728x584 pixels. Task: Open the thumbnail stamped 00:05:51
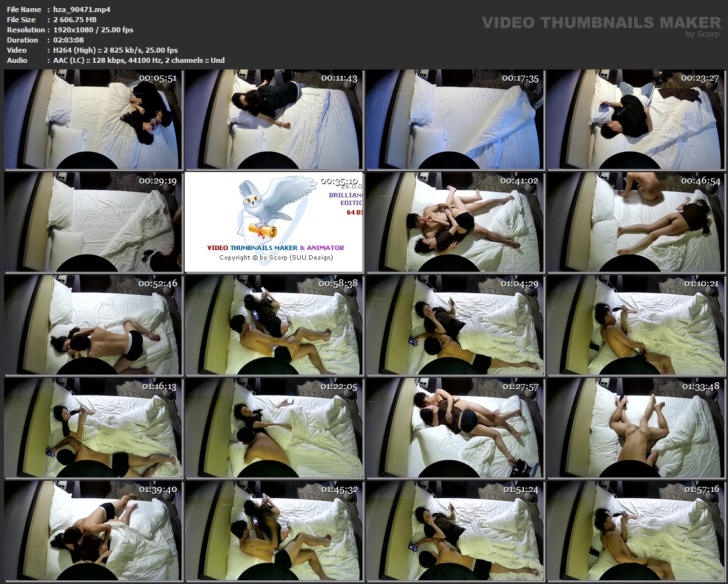click(x=93, y=120)
